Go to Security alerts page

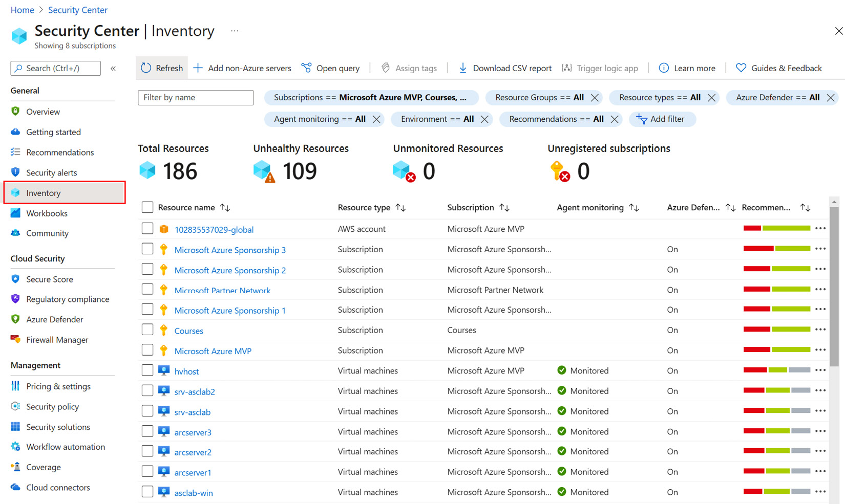tap(52, 172)
